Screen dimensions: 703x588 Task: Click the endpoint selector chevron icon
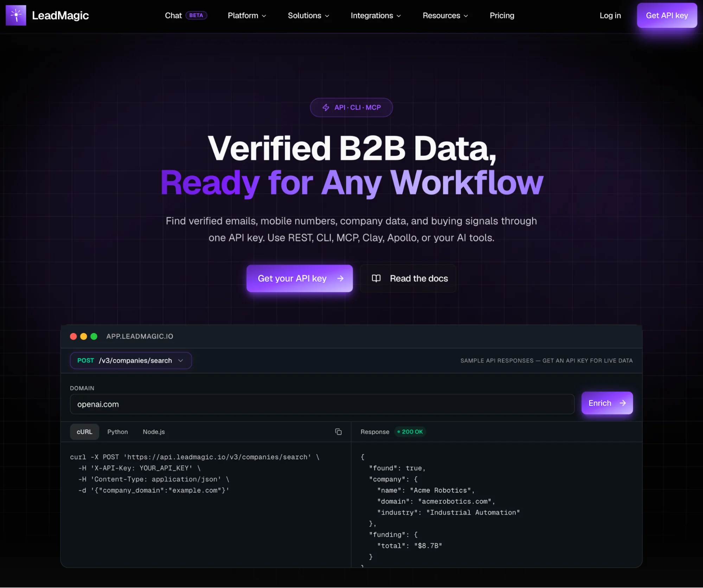pos(180,360)
